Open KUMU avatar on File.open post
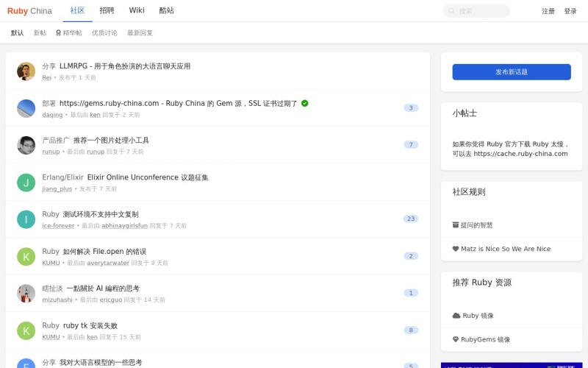 [26, 256]
